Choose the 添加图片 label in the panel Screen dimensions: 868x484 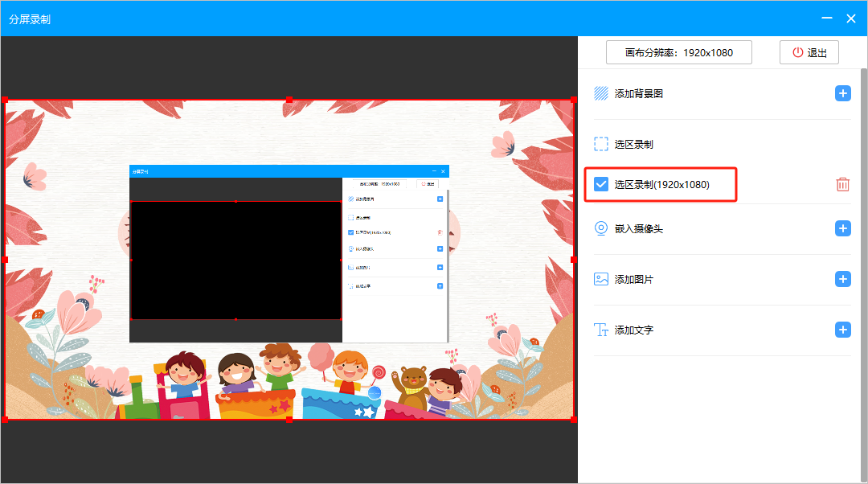[x=634, y=280]
